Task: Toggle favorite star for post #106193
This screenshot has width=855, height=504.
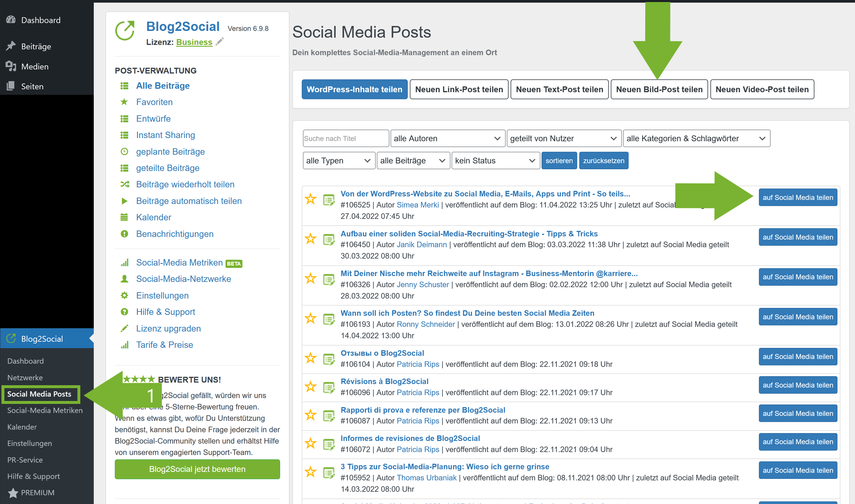Action: (311, 319)
